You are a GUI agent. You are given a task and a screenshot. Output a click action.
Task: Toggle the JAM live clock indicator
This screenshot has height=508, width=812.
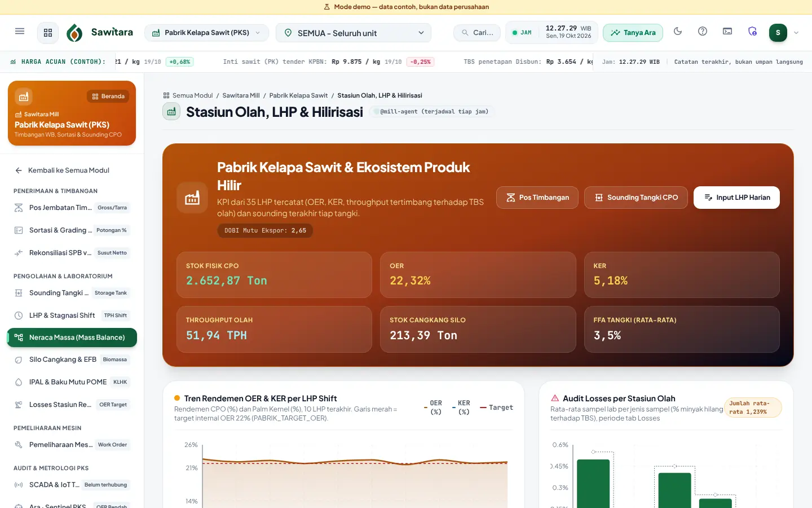522,33
